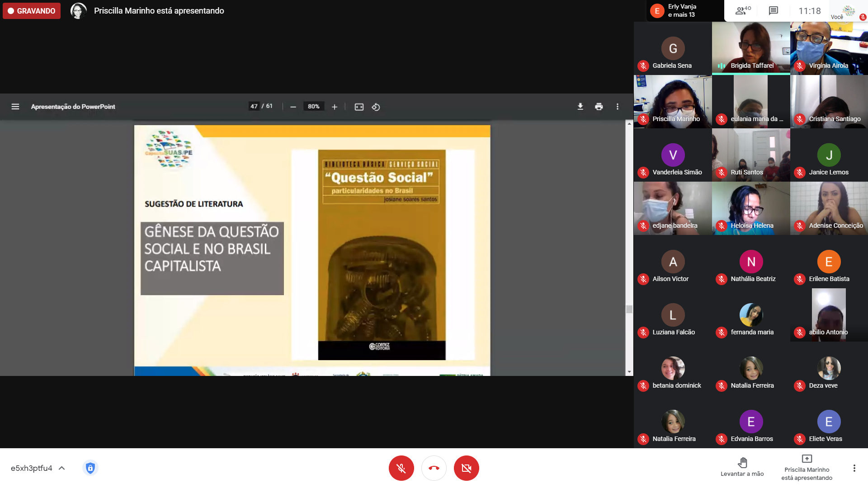Click the page number field showing 47

click(x=254, y=107)
